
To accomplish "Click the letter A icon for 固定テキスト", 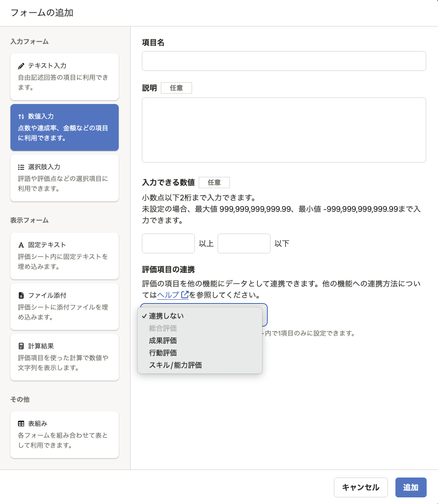I will [x=21, y=245].
